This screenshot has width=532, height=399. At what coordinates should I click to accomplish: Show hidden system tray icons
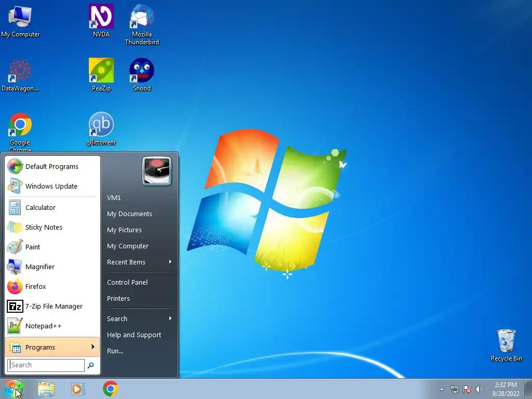(442, 389)
